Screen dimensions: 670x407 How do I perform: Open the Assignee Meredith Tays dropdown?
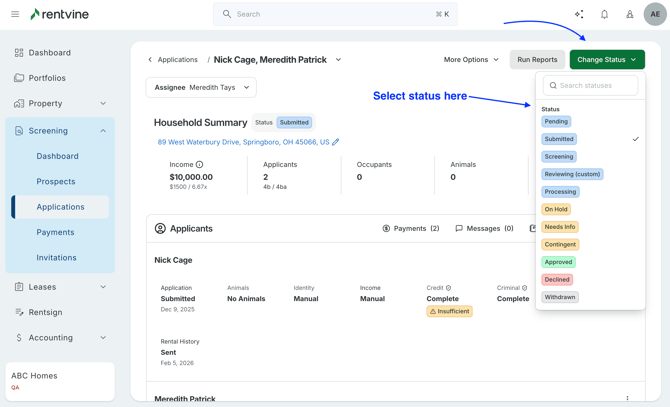(201, 87)
